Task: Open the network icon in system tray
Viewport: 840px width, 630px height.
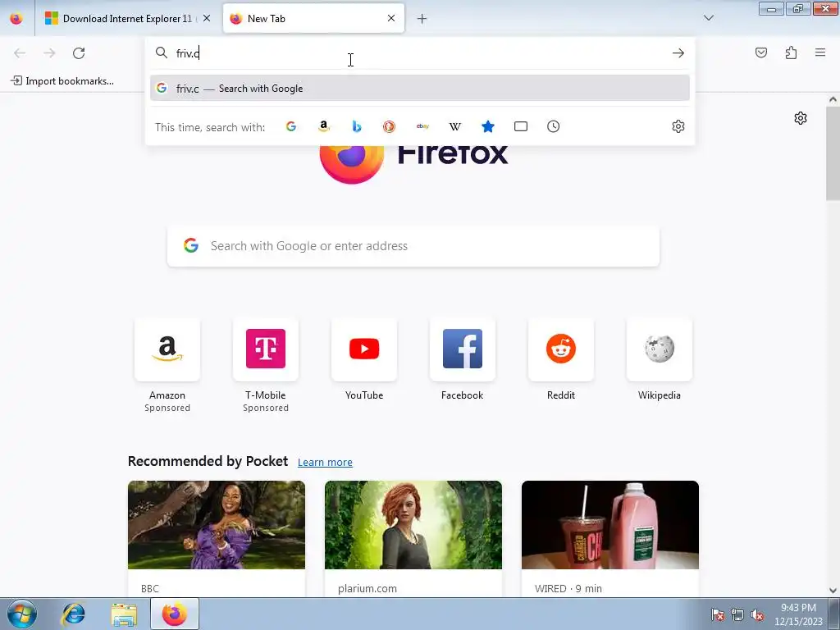Action: pos(737,615)
